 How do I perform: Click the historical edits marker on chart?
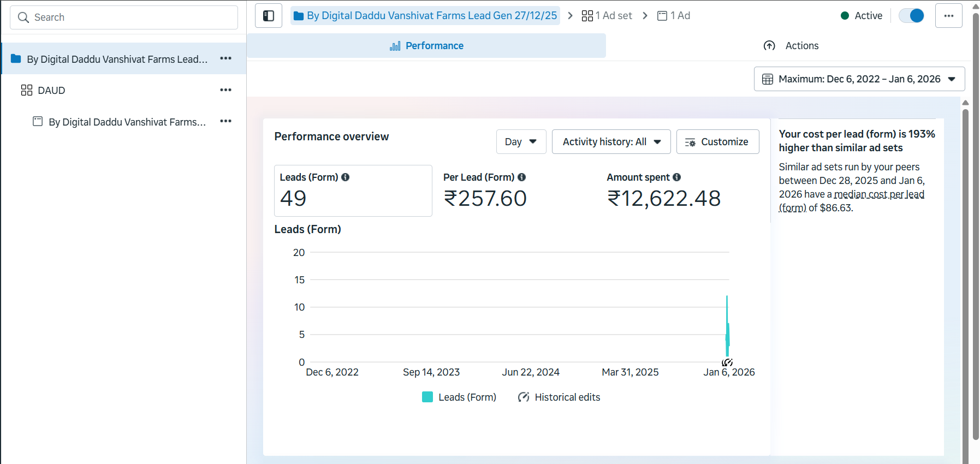(727, 362)
